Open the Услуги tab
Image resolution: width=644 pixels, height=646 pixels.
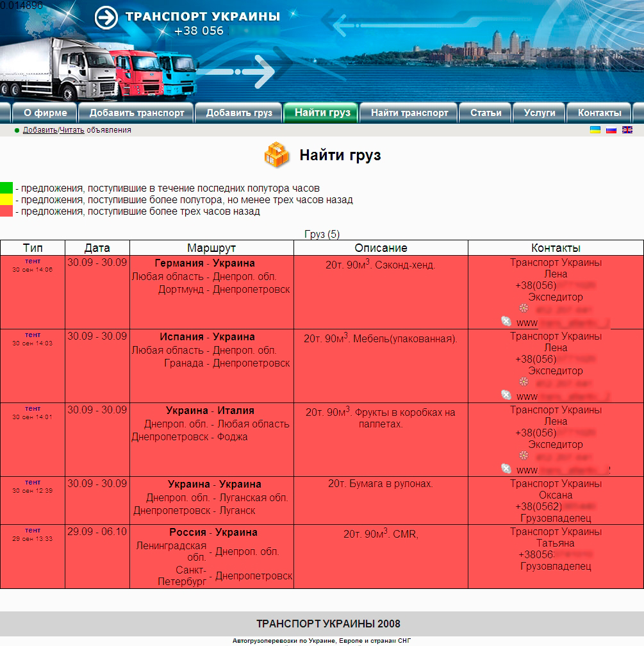[540, 113]
